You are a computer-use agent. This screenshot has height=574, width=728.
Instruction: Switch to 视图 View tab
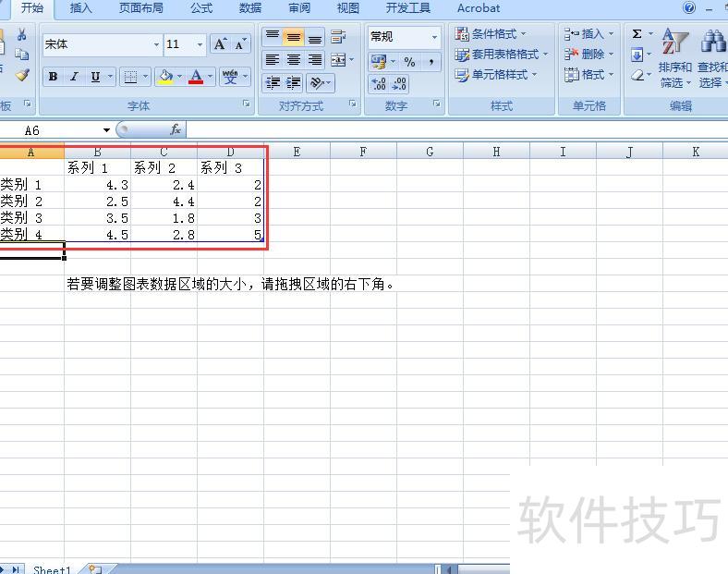click(347, 8)
